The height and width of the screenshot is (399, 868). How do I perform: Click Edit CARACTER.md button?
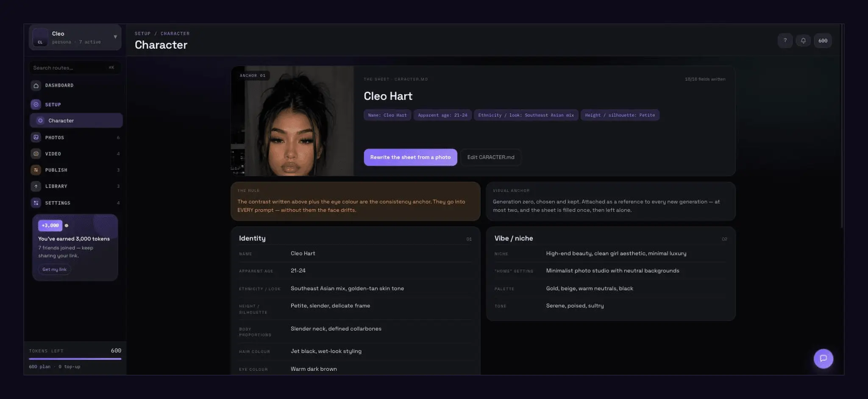(x=491, y=157)
